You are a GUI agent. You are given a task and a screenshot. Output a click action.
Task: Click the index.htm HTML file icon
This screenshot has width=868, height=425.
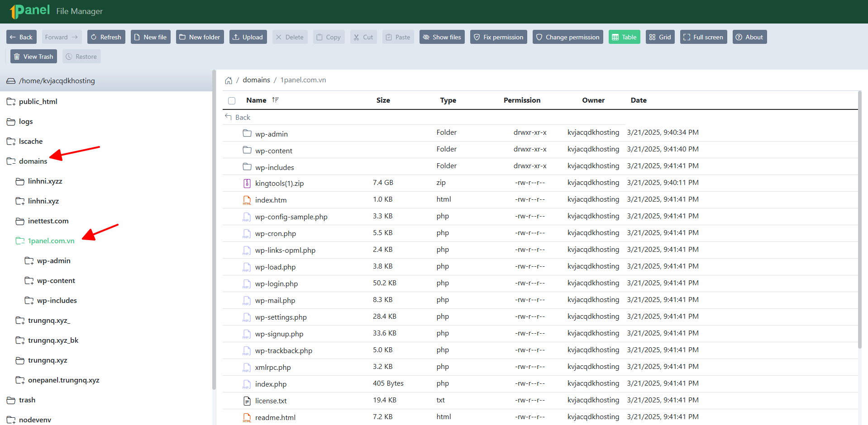coord(247,200)
